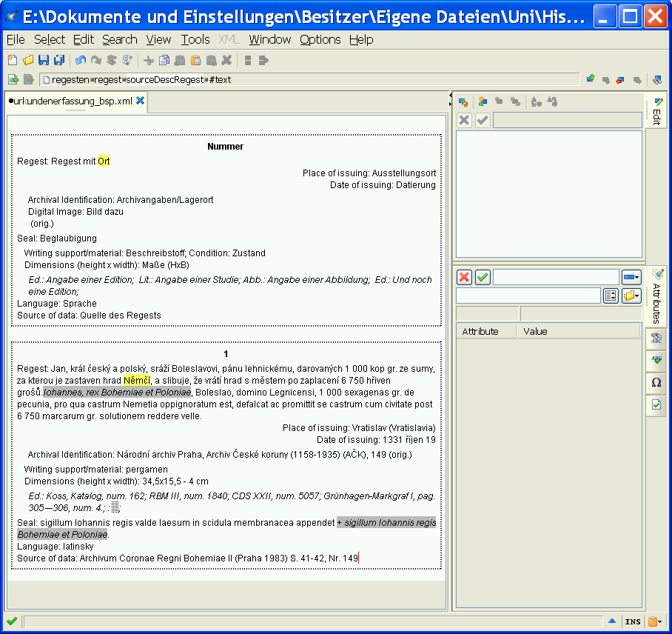
Task: Open the Search menu
Action: coord(120,39)
